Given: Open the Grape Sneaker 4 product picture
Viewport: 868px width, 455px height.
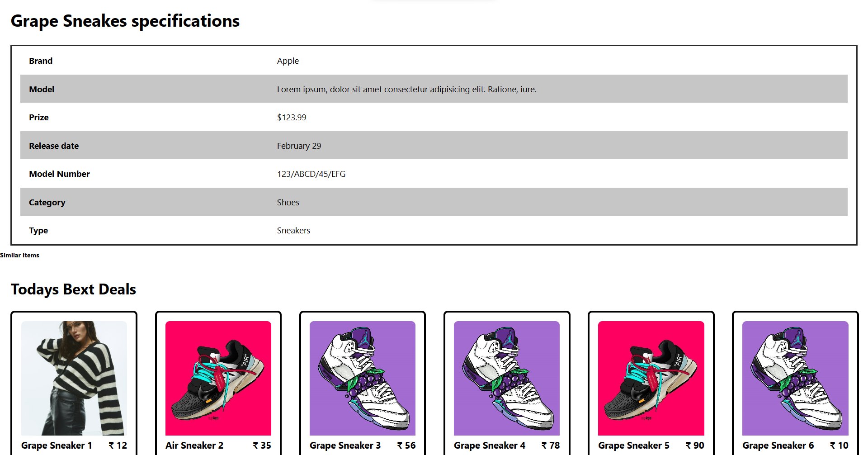Looking at the screenshot, I should pyautogui.click(x=506, y=379).
